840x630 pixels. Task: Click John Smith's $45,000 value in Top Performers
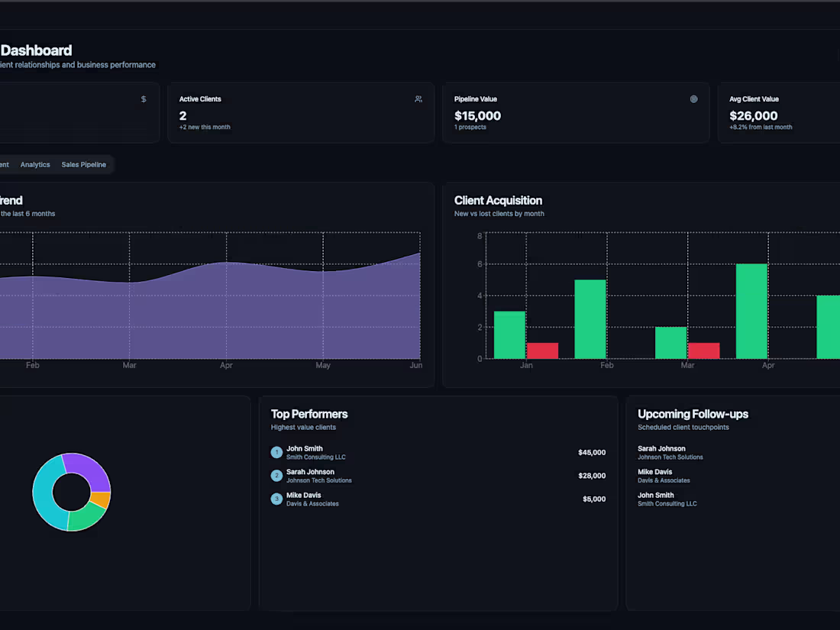[x=592, y=452]
